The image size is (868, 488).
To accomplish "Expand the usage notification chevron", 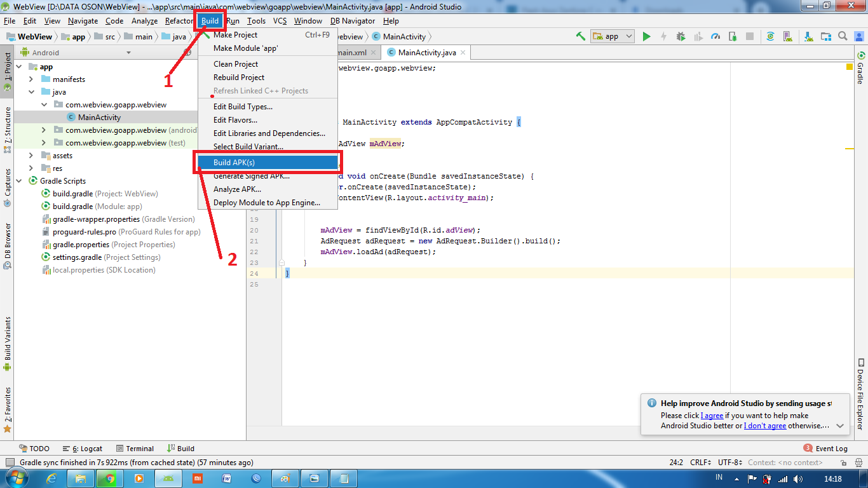I will (x=840, y=426).
